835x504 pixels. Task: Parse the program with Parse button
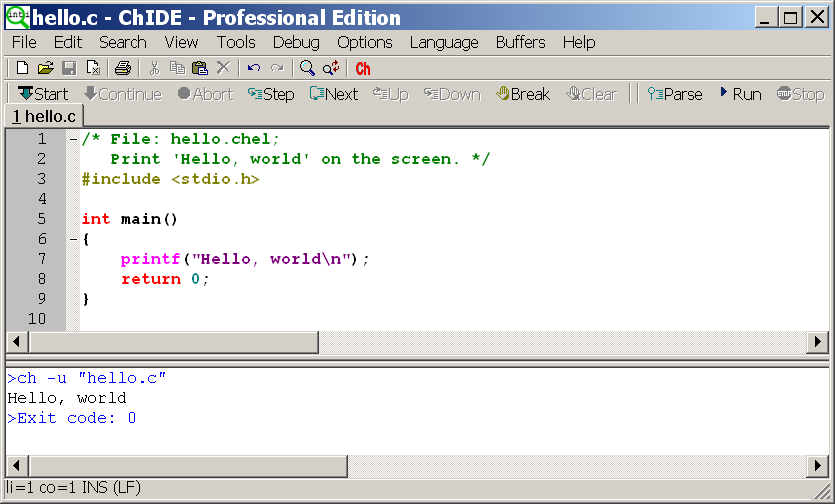(675, 94)
